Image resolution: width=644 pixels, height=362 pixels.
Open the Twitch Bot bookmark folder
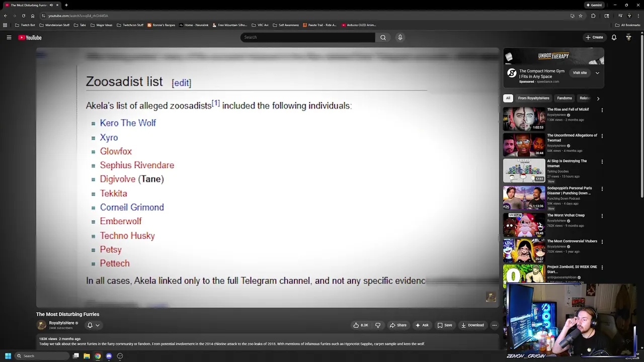point(25,25)
